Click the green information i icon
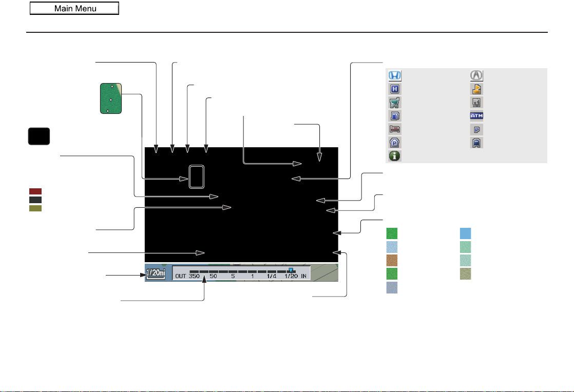This screenshot has width=574, height=392. tap(394, 156)
